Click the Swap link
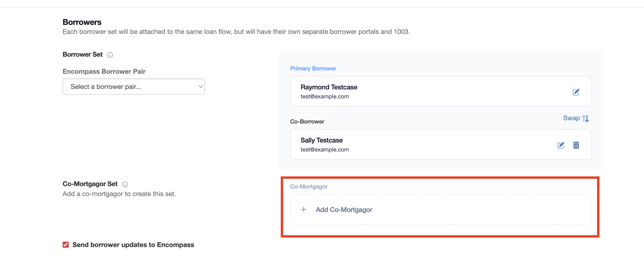 572,118
